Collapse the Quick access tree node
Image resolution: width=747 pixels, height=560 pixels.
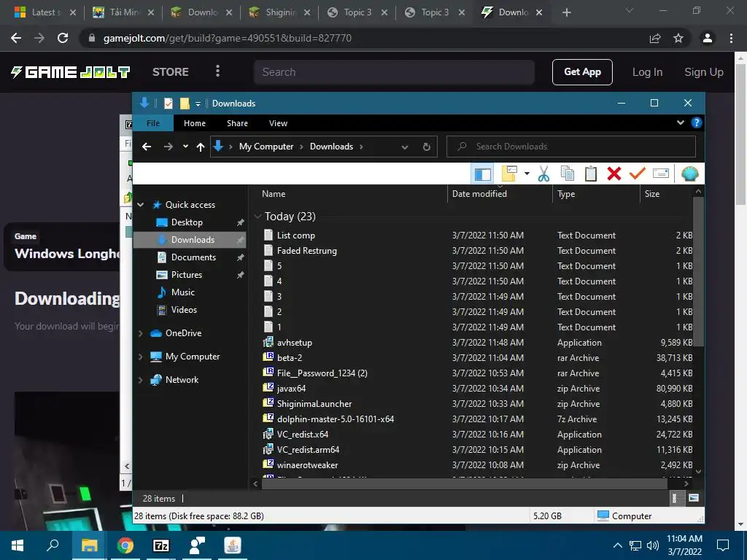point(141,205)
